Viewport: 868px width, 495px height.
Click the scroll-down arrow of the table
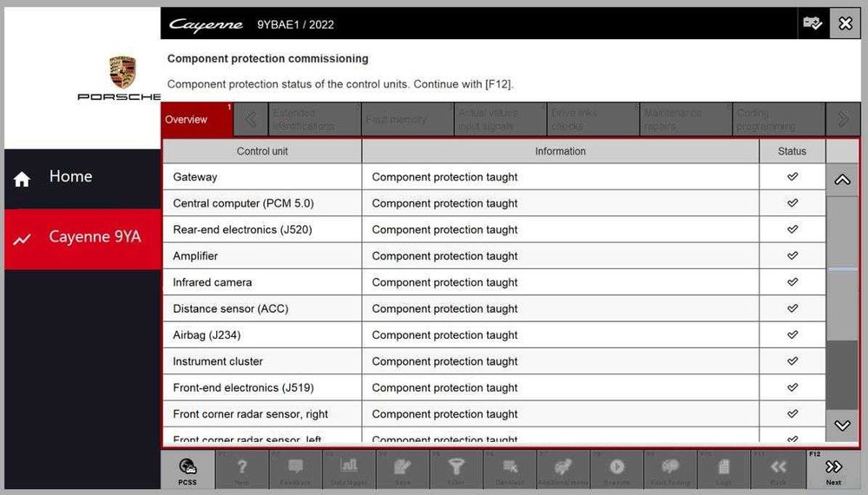coord(842,426)
